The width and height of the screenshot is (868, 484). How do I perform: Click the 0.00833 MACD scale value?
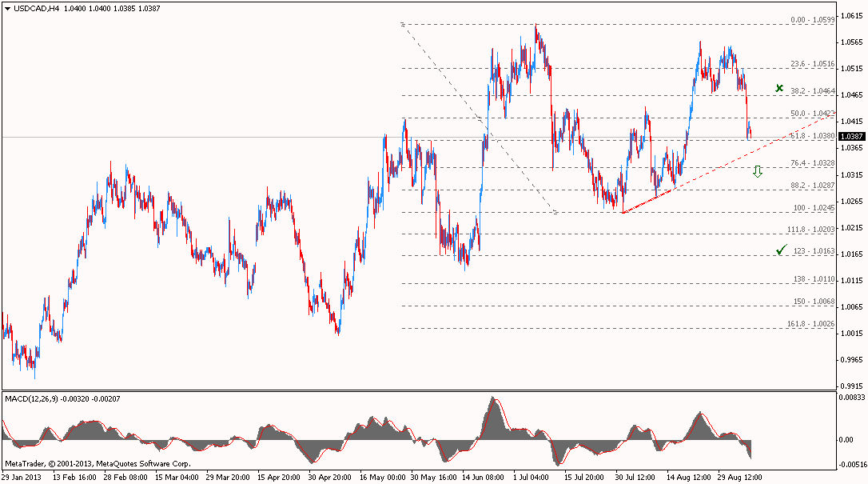pos(851,396)
